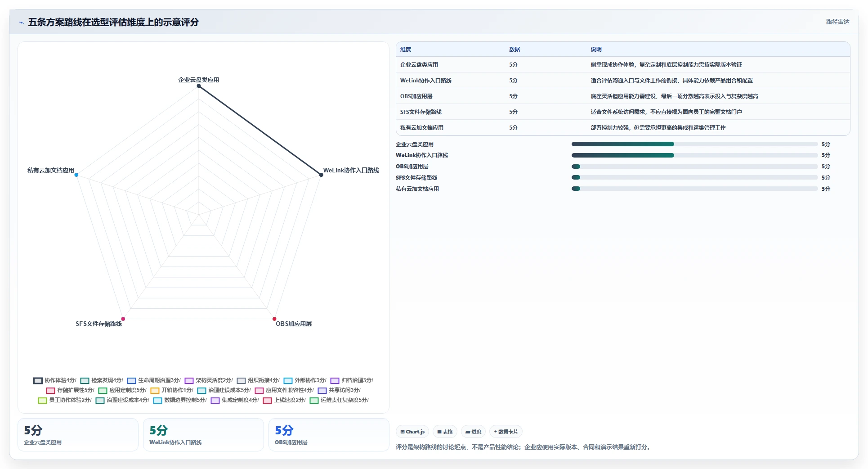The width and height of the screenshot is (868, 469).
Task: Select the 私有云加文档应用 table row name
Action: pyautogui.click(x=422, y=128)
